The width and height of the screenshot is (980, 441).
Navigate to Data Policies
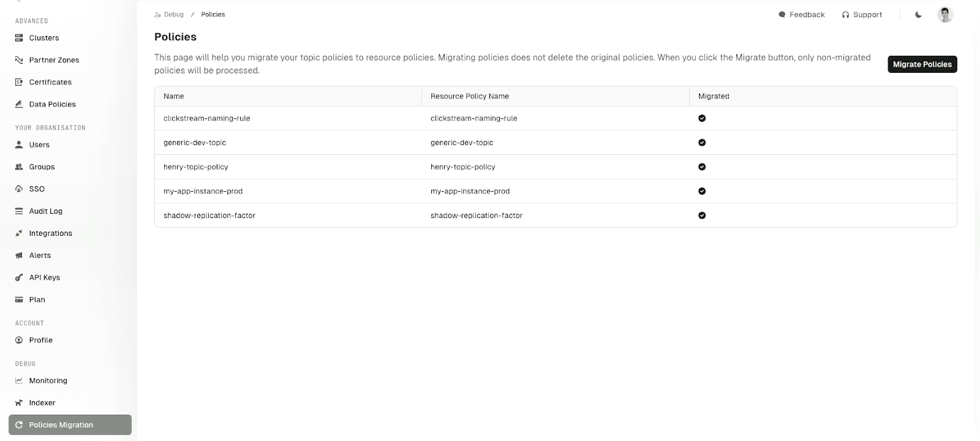pos(53,104)
